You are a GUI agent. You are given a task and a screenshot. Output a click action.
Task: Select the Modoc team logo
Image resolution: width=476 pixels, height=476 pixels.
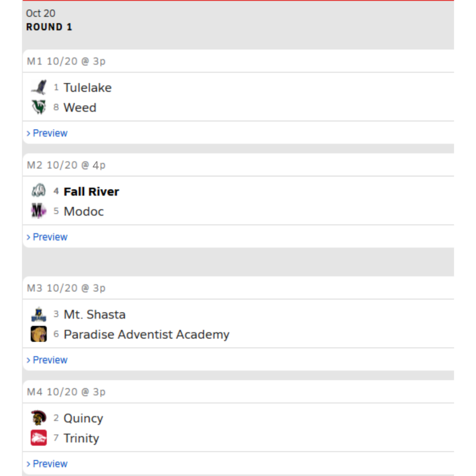[x=39, y=211]
